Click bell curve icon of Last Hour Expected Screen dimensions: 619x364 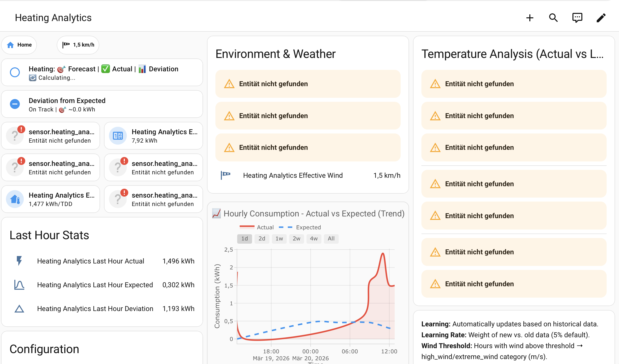[x=19, y=285]
